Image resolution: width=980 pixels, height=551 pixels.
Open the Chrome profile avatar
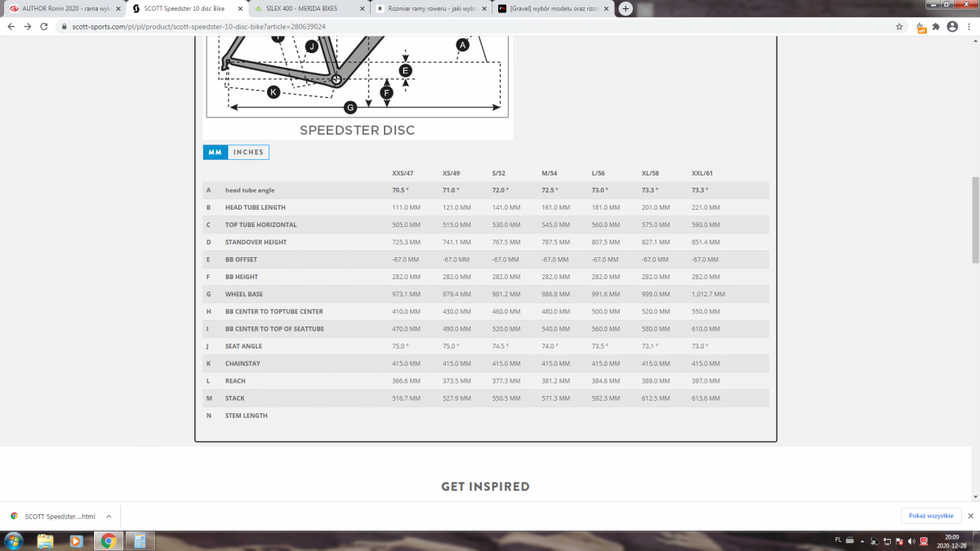point(952,26)
